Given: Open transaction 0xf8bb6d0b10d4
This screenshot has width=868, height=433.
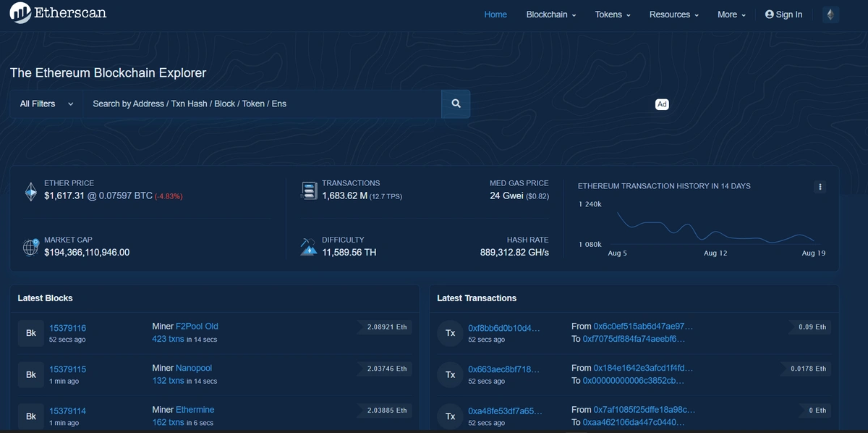Looking at the screenshot, I should click(x=503, y=328).
